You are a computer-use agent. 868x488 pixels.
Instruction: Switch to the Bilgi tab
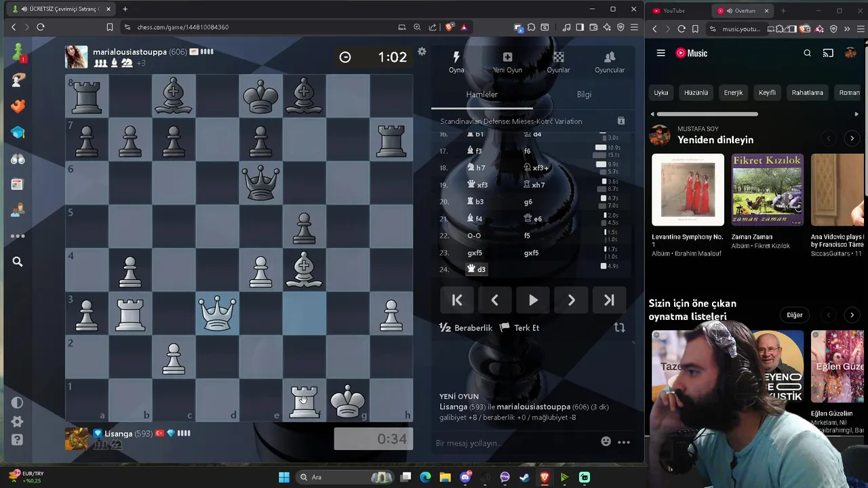point(584,95)
